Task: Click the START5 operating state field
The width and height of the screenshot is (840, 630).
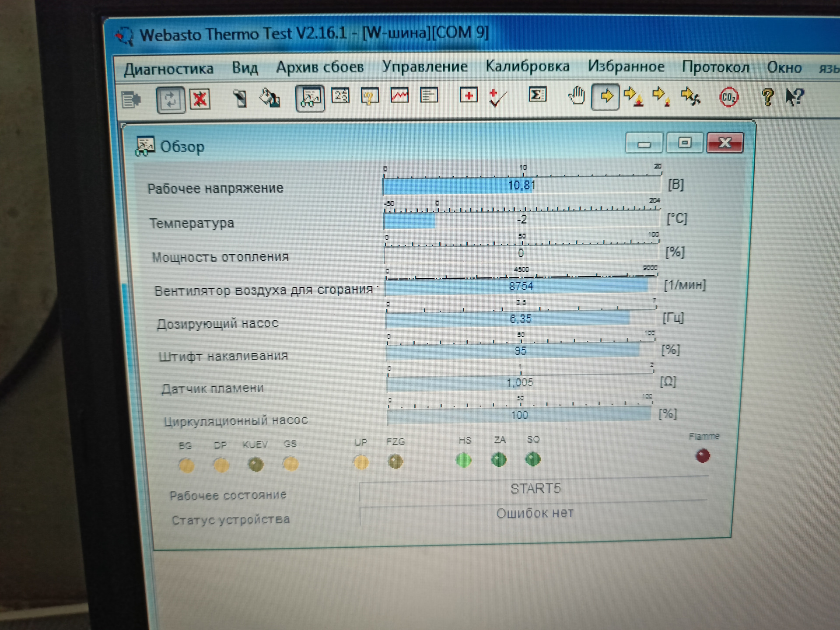Action: pos(534,489)
